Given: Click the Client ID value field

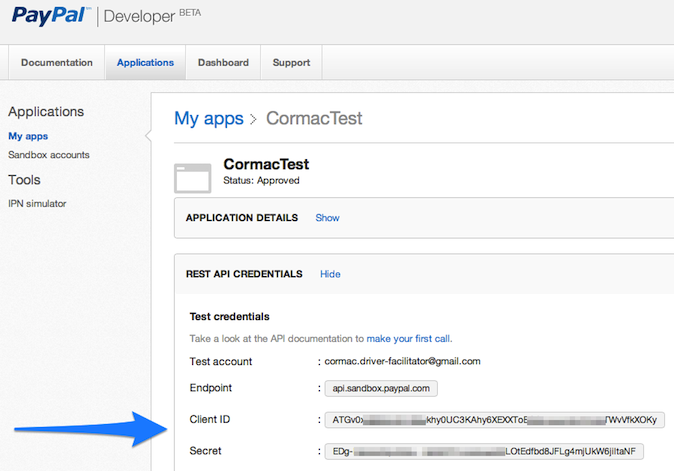Looking at the screenshot, I should [494, 420].
